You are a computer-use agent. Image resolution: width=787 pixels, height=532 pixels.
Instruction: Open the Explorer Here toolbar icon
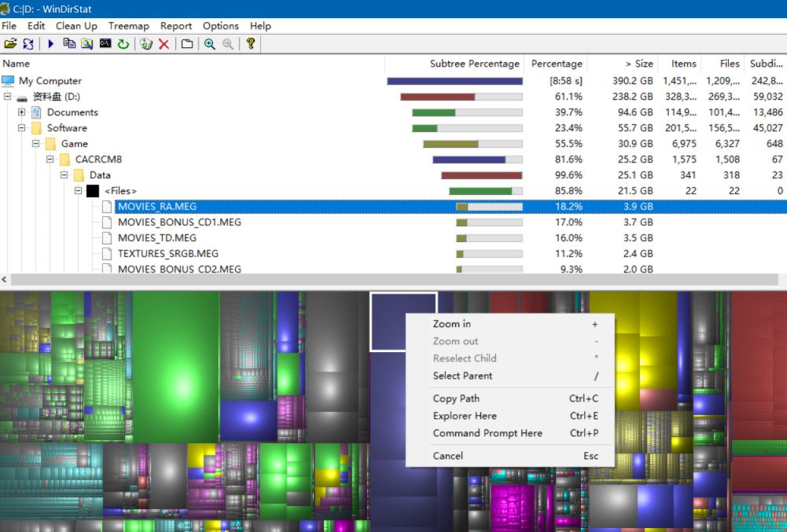pos(87,44)
